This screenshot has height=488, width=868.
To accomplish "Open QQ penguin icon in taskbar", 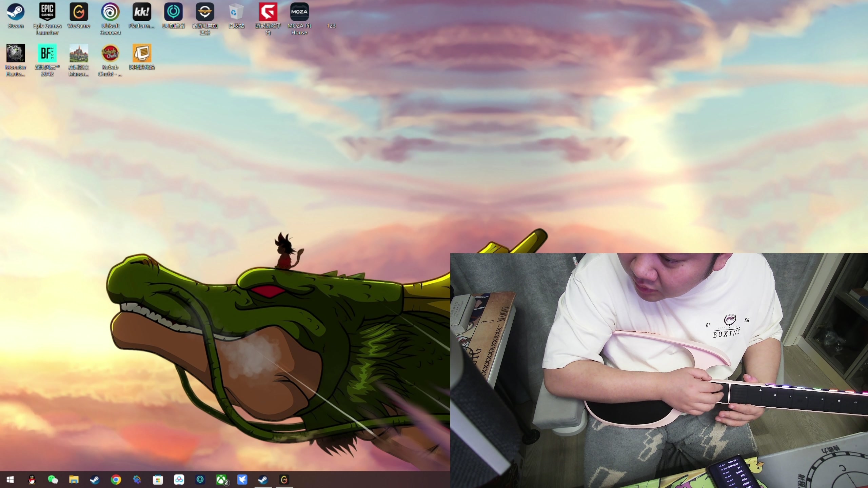I will click(x=32, y=480).
